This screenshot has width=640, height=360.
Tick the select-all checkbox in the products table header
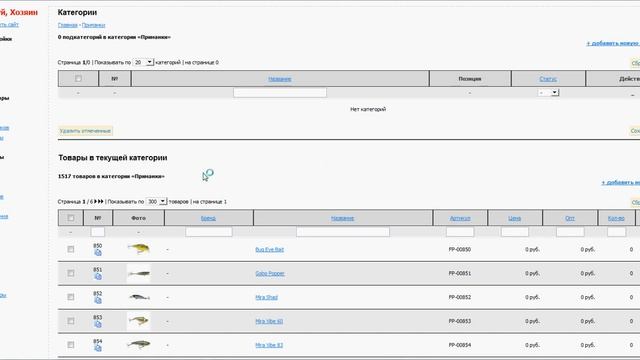tap(71, 218)
